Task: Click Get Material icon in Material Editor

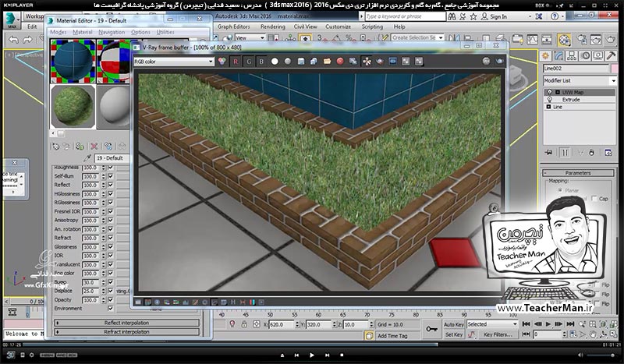Action: (x=55, y=147)
